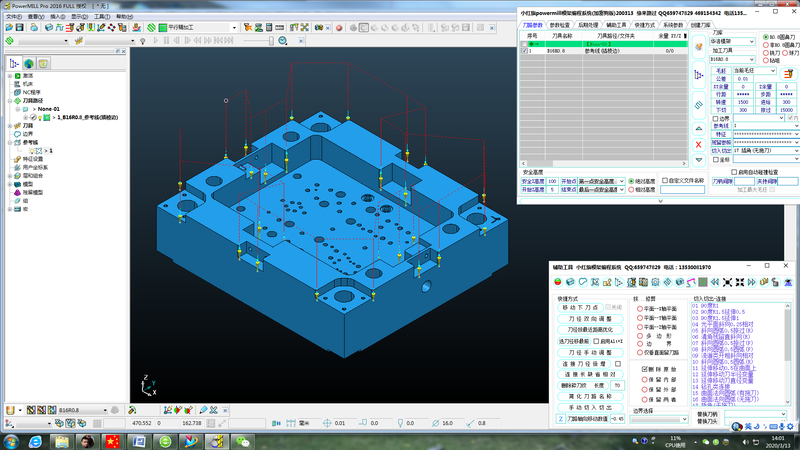
Task: Click the 简化刀路名称 button
Action: [x=590, y=396]
